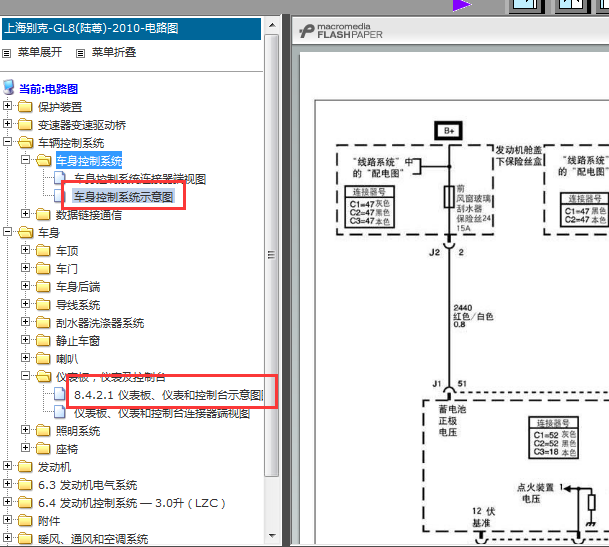Click the scroll-down arrow of the tree panel
Image resolution: width=609 pixels, height=547 pixels.
pos(272,536)
